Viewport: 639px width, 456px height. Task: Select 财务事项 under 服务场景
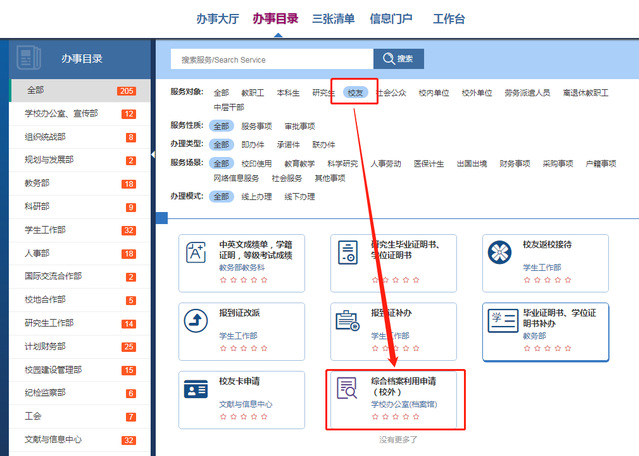click(515, 164)
